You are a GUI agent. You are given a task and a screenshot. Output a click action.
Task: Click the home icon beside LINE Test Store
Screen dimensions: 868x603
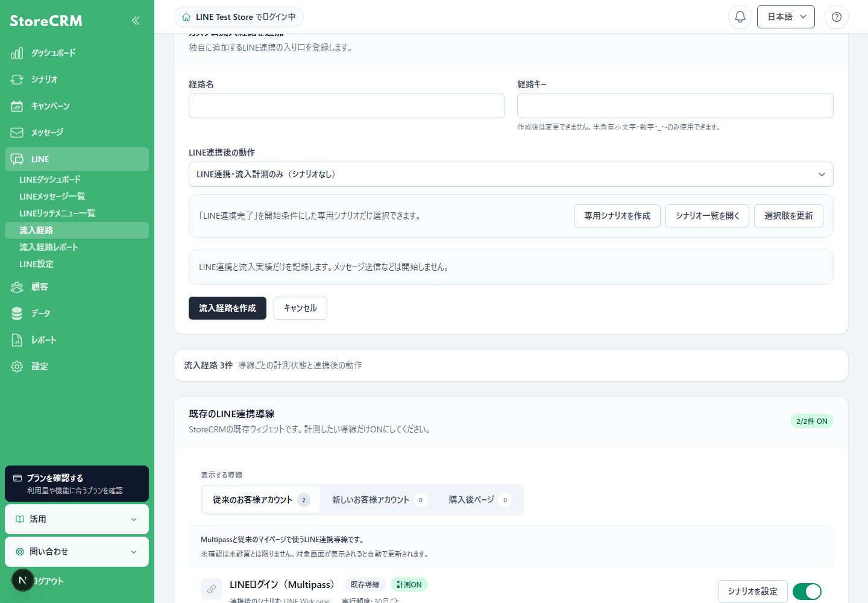[x=186, y=17]
